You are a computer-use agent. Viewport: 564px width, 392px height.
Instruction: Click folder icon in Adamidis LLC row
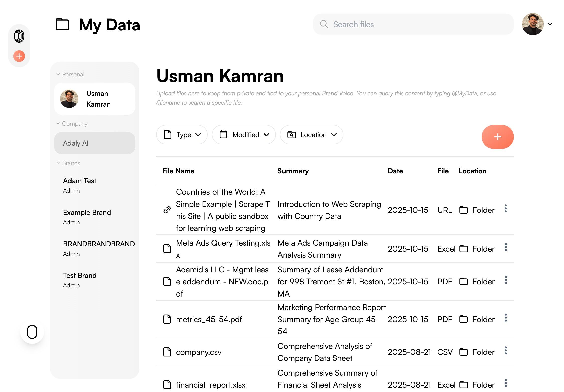tap(463, 281)
